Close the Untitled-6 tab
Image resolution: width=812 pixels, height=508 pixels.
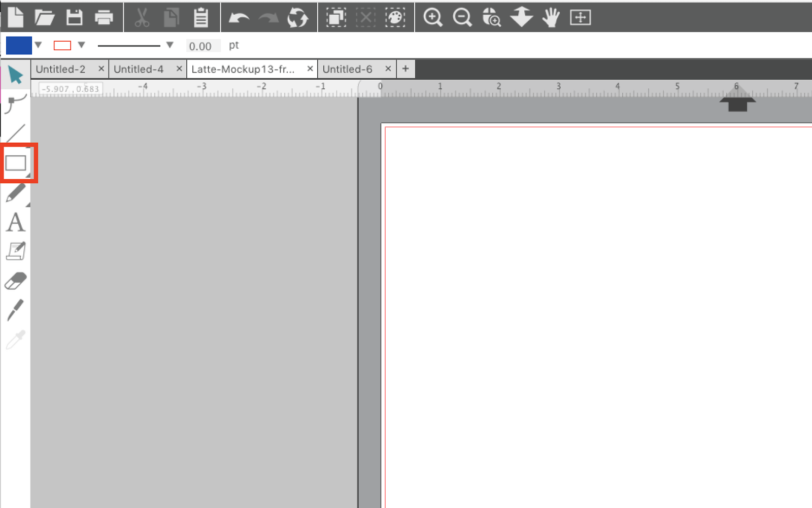tap(388, 69)
